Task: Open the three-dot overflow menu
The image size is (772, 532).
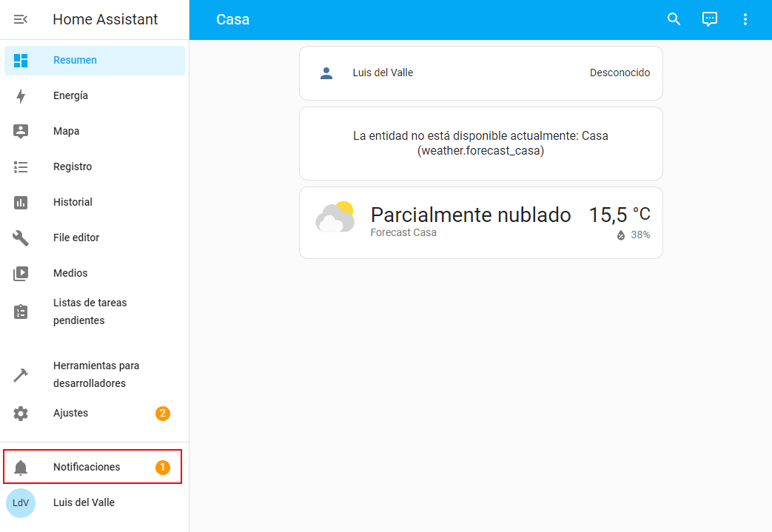Action: [745, 19]
